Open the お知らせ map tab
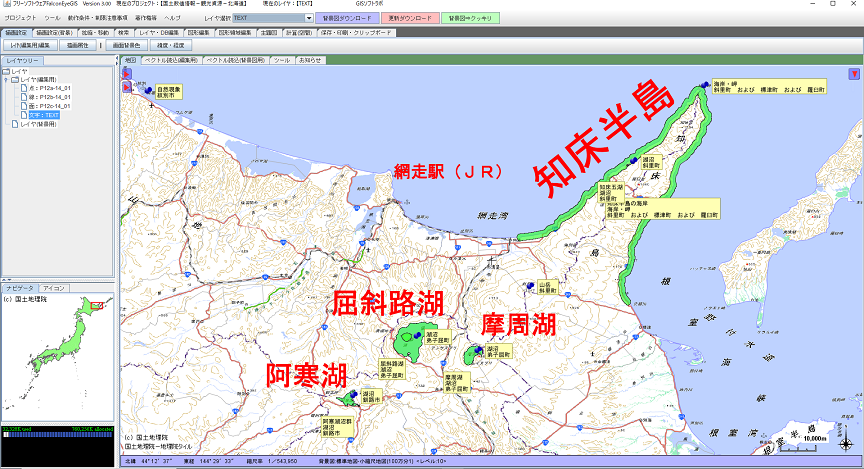Image resolution: width=864 pixels, height=469 pixels. pos(310,60)
